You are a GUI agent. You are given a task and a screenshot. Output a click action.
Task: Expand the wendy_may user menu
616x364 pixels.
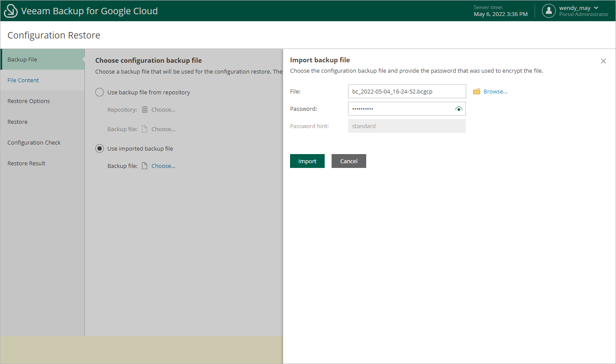[x=596, y=8]
